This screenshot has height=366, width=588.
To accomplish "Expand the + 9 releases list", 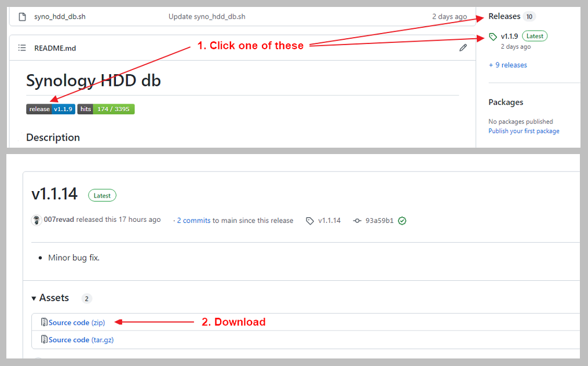I will pos(507,65).
